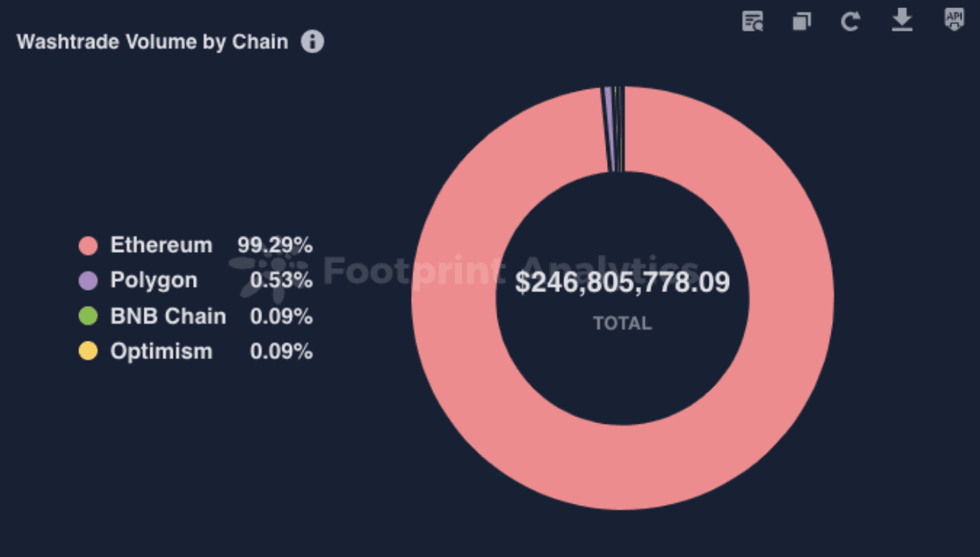
Task: Toggle Polygon series via its purple legend dot
Action: click(88, 281)
